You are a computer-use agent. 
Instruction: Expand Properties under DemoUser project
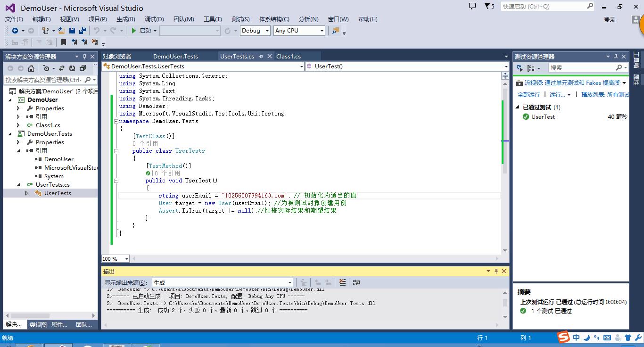[18, 108]
